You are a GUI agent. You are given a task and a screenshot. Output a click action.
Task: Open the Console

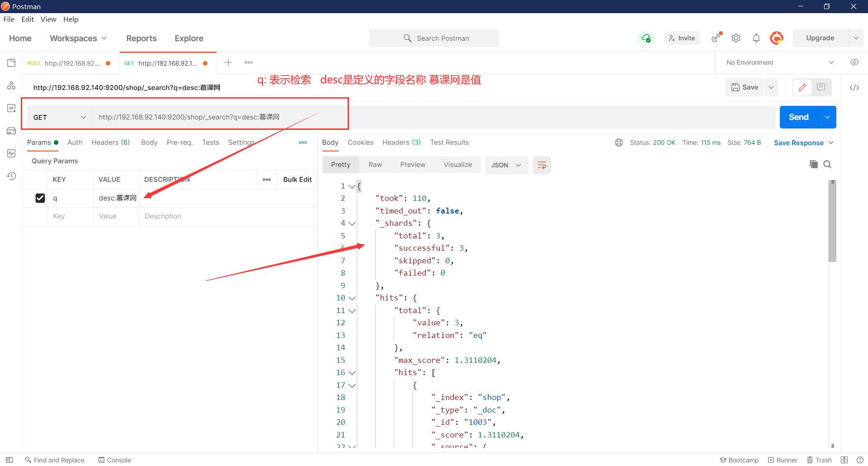[x=114, y=460]
